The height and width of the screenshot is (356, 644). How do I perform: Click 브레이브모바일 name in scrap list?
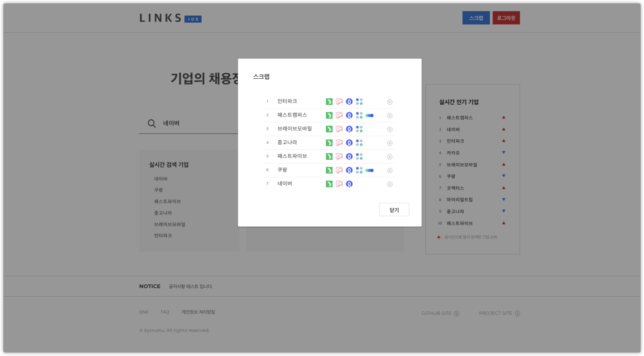pos(295,129)
